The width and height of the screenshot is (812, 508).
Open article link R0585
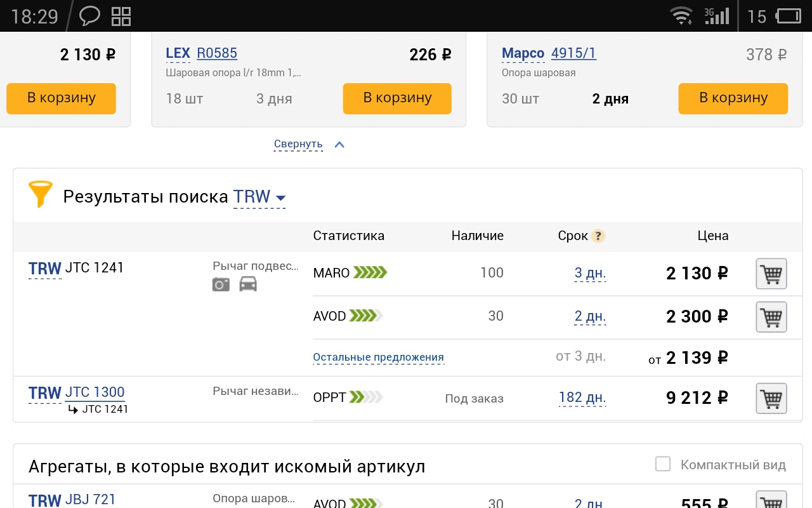pyautogui.click(x=217, y=53)
